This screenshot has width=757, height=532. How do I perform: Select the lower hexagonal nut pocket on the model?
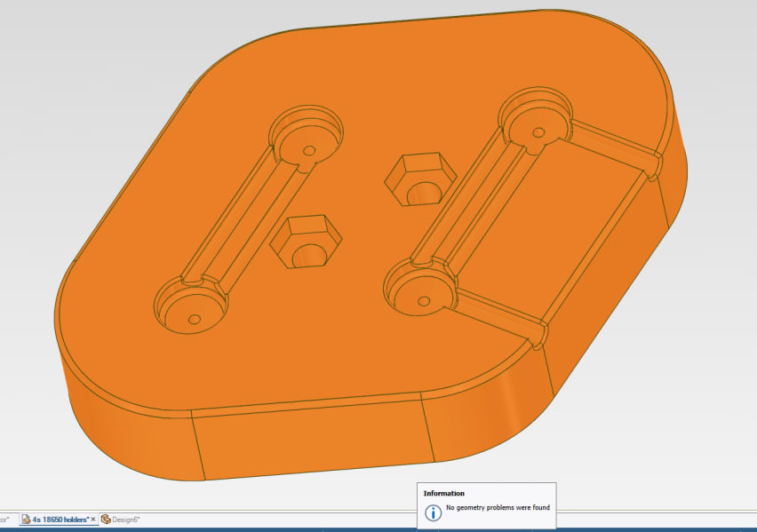point(306,242)
